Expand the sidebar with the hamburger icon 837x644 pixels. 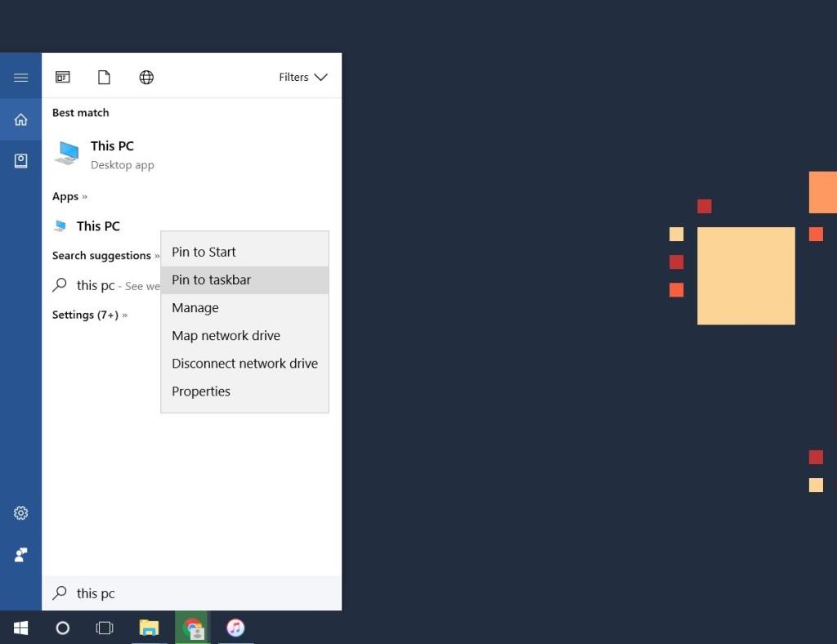pyautogui.click(x=20, y=77)
